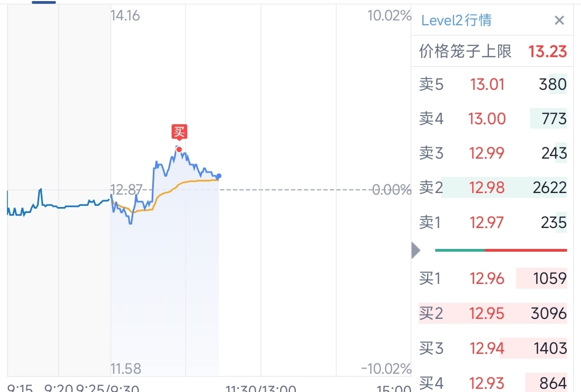Click the blue latest price dot
The width and height of the screenshot is (581, 392).
[x=219, y=176]
